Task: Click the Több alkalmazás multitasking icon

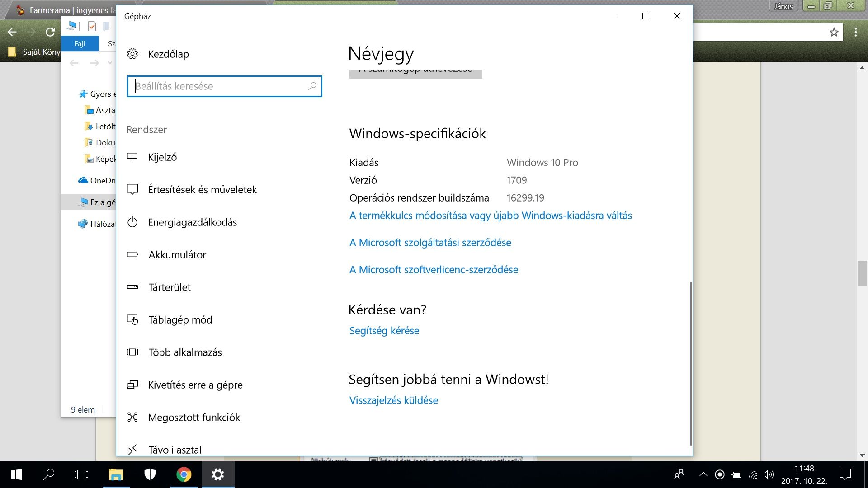Action: 132,352
